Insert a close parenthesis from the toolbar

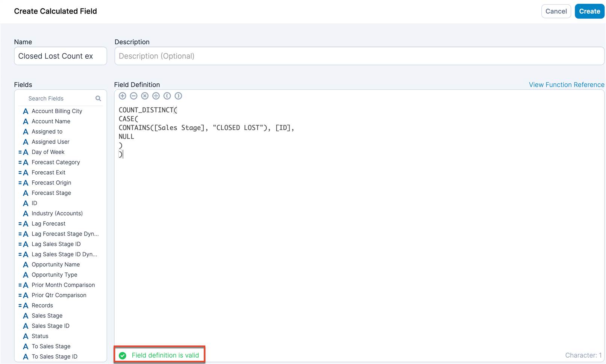point(178,96)
